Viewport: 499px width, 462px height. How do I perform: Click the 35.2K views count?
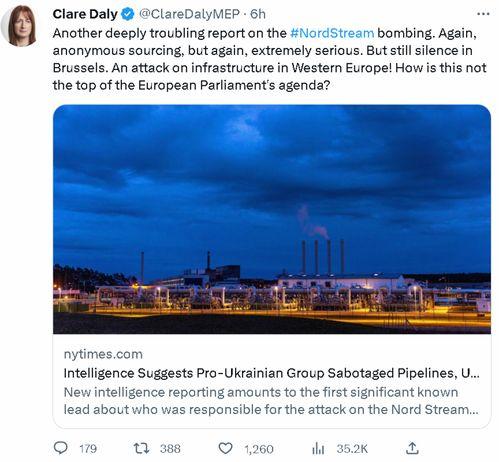352,449
